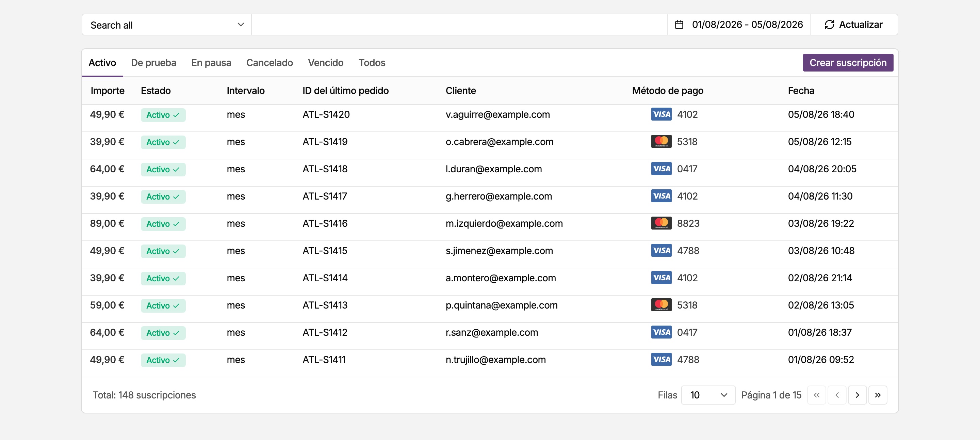Switch to the De prueba tab
Screen dimensions: 980x440
[153, 63]
